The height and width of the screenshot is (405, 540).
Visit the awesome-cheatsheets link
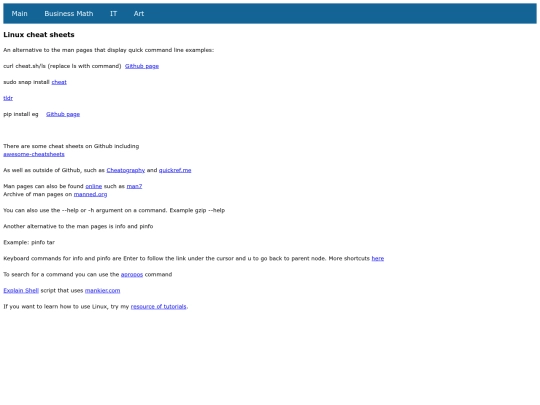pyautogui.click(x=34, y=154)
